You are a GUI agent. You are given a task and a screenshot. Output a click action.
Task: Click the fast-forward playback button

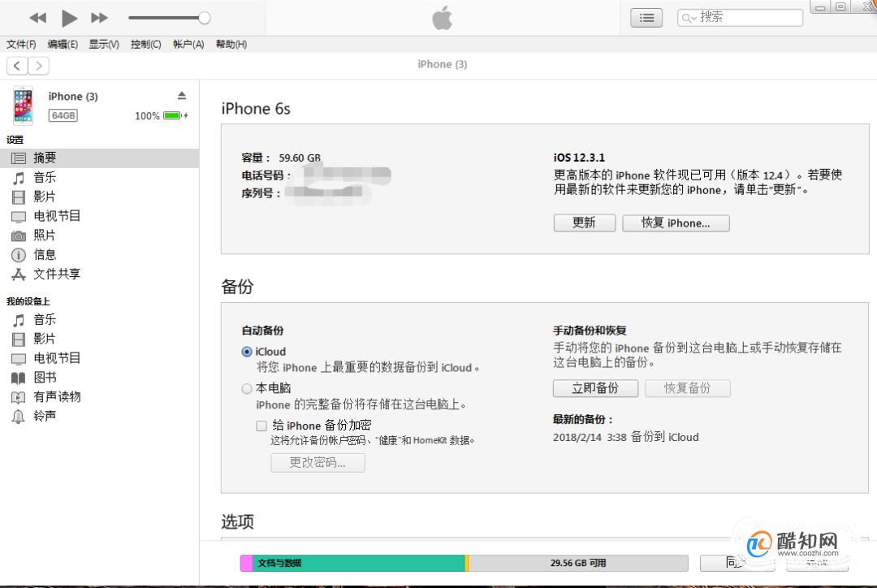pos(100,18)
